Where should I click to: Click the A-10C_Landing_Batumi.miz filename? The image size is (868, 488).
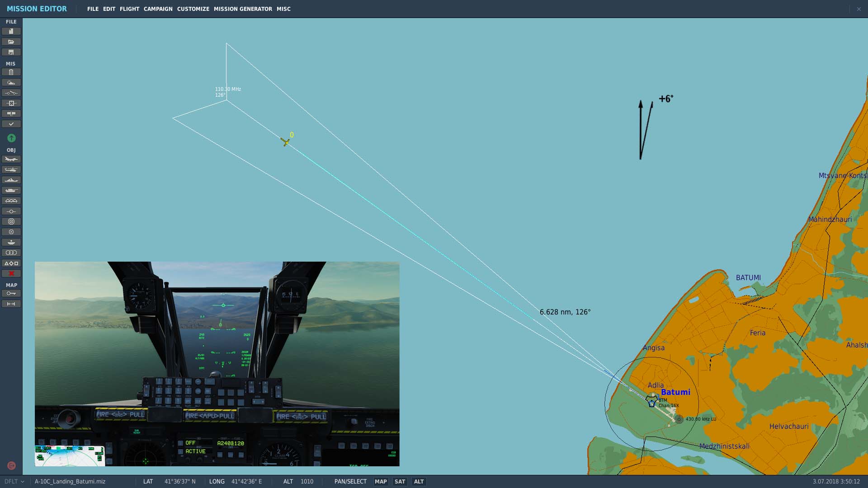(70, 482)
